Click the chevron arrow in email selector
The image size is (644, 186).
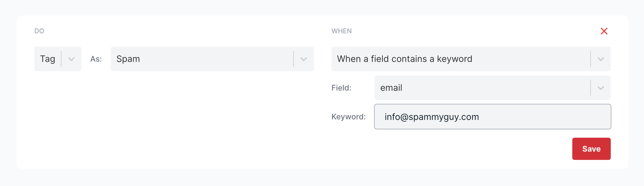[601, 88]
